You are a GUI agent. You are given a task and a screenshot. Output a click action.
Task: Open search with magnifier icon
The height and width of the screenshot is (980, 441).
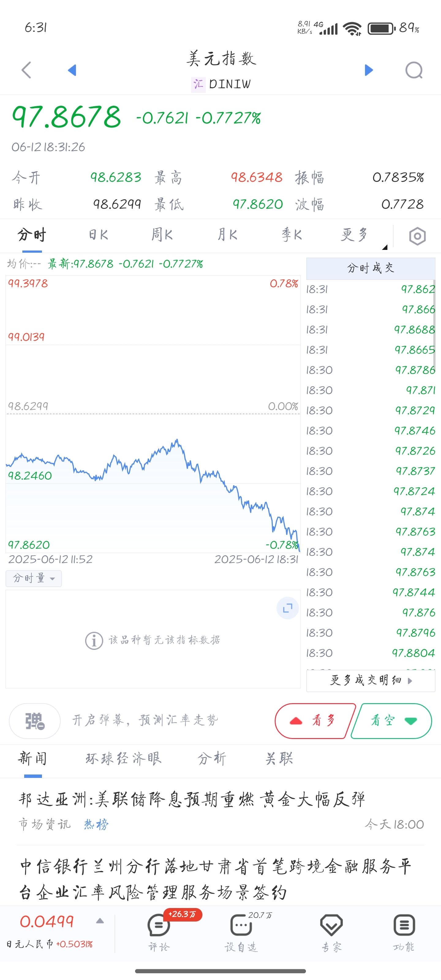(x=414, y=70)
